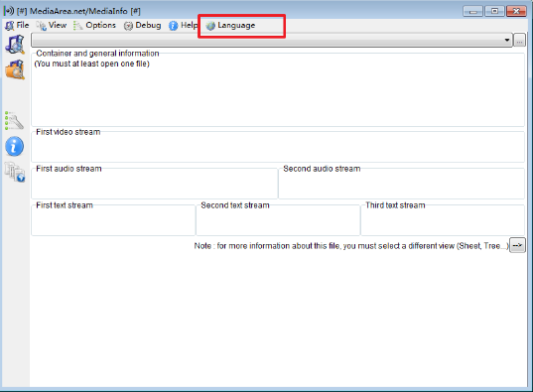533x392 pixels.
Task: Click the 'Third text stream' label
Action: click(x=395, y=205)
